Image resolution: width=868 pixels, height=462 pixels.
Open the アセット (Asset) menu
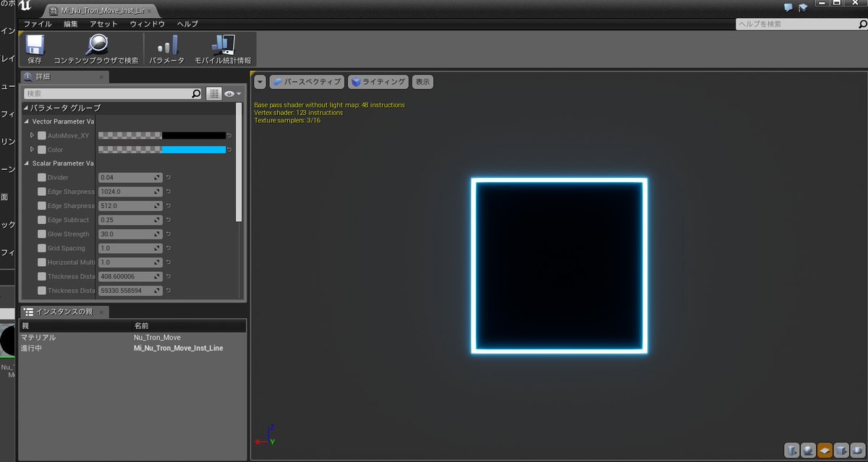coord(103,24)
